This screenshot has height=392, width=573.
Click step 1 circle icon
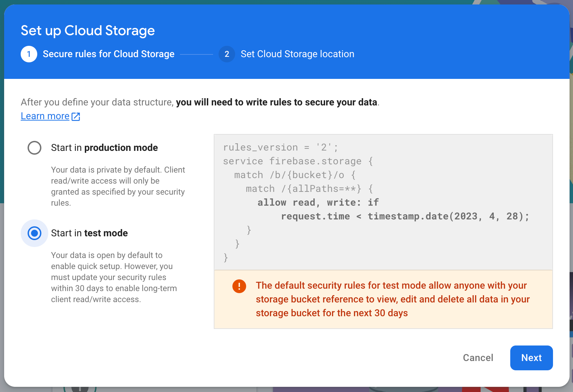pyautogui.click(x=29, y=54)
